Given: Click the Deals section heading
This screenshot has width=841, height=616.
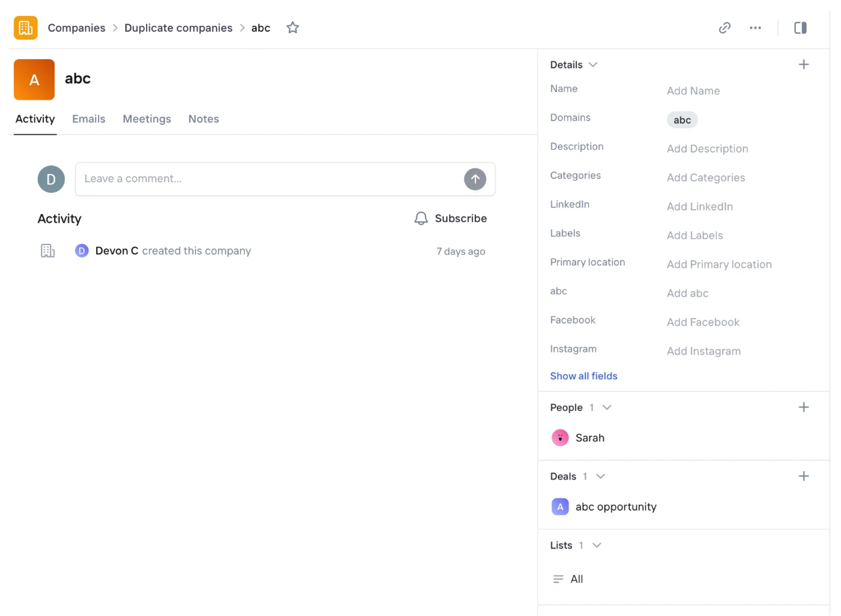Looking at the screenshot, I should [563, 476].
